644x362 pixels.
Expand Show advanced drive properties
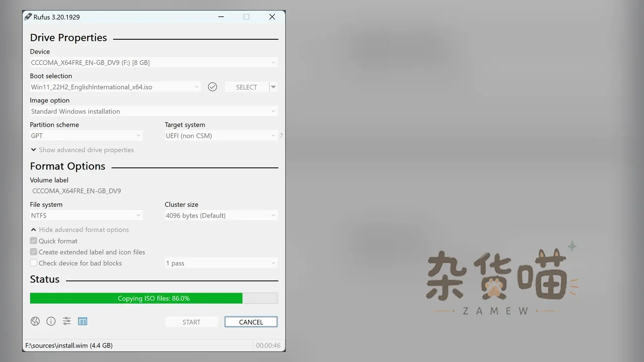(x=82, y=150)
